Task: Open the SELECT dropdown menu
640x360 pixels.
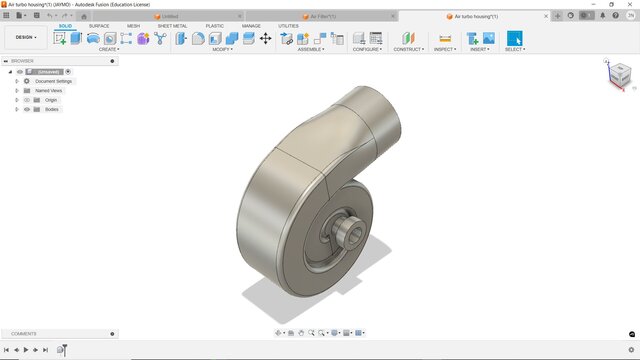Action: click(x=515, y=49)
